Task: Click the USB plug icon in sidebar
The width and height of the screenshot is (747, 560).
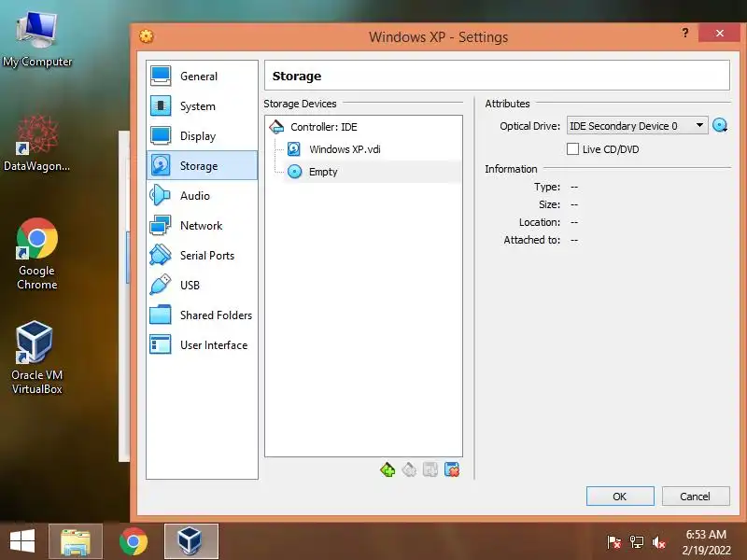Action: click(x=160, y=285)
